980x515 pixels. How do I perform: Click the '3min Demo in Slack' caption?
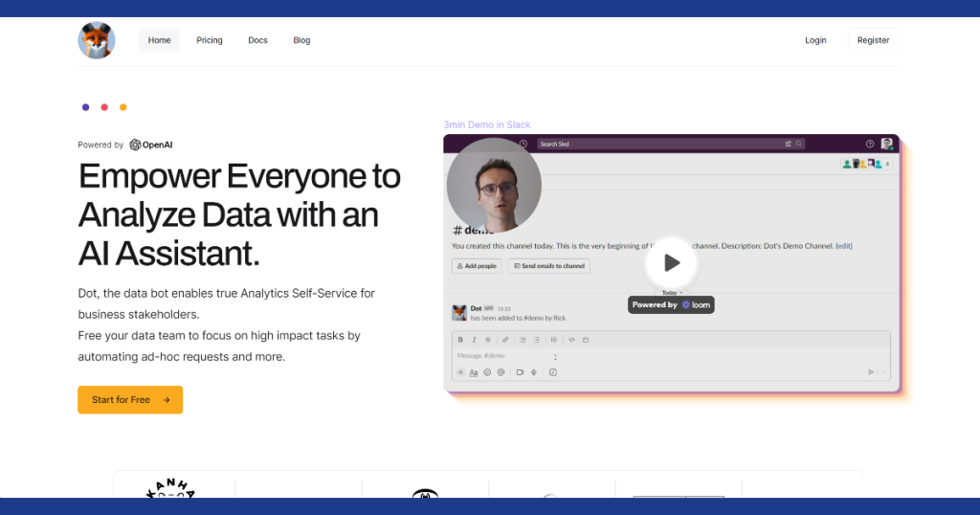pyautogui.click(x=487, y=125)
